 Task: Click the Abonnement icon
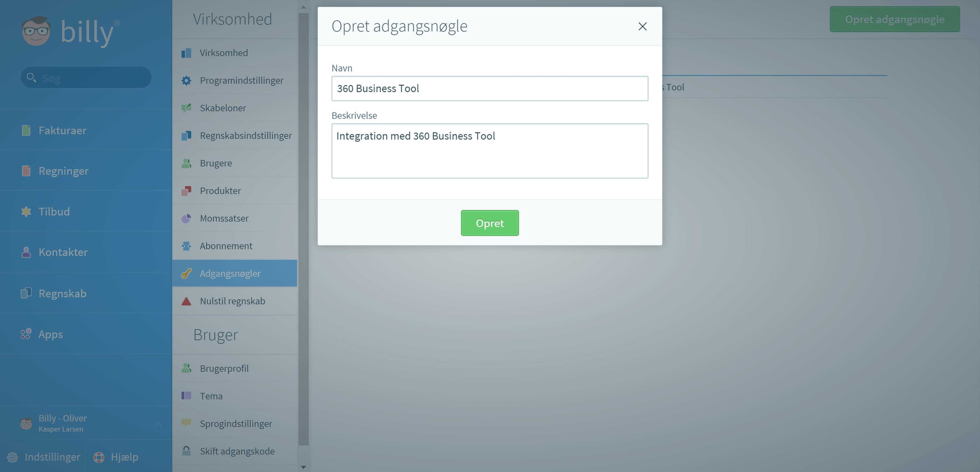click(187, 246)
